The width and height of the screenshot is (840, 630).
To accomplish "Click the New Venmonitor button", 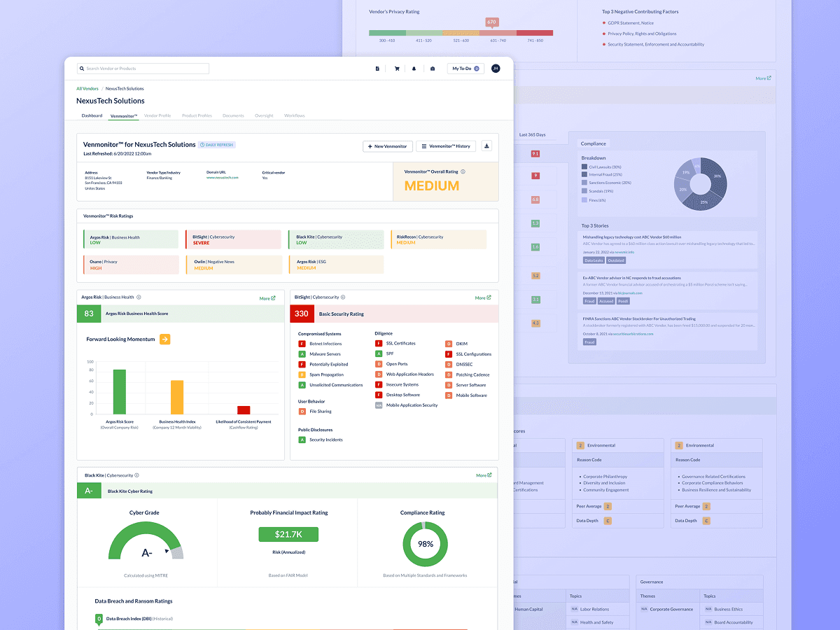I will coord(388,146).
